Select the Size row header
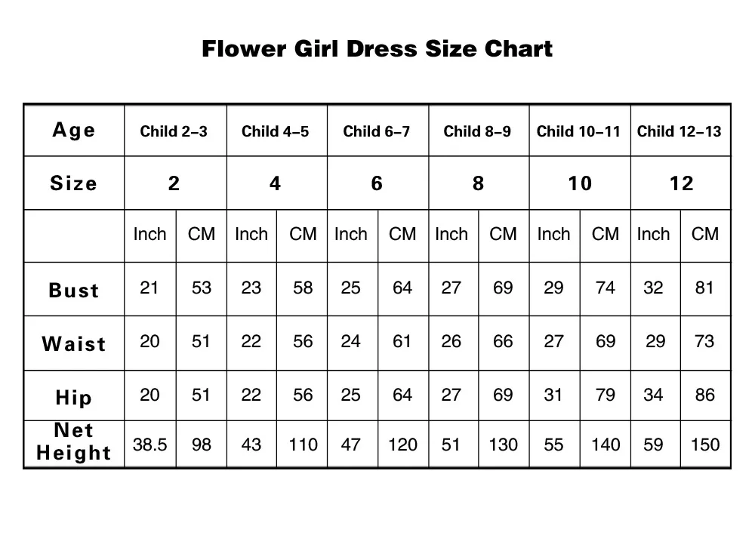 click(x=74, y=183)
